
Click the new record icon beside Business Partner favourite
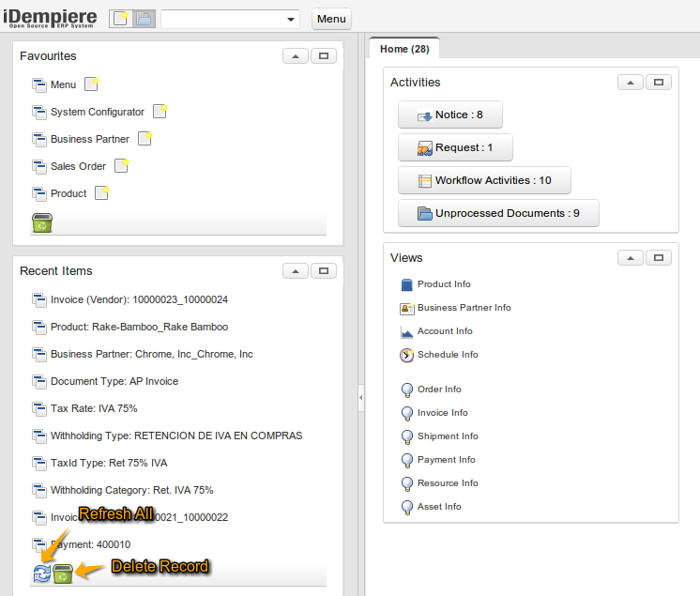point(145,139)
